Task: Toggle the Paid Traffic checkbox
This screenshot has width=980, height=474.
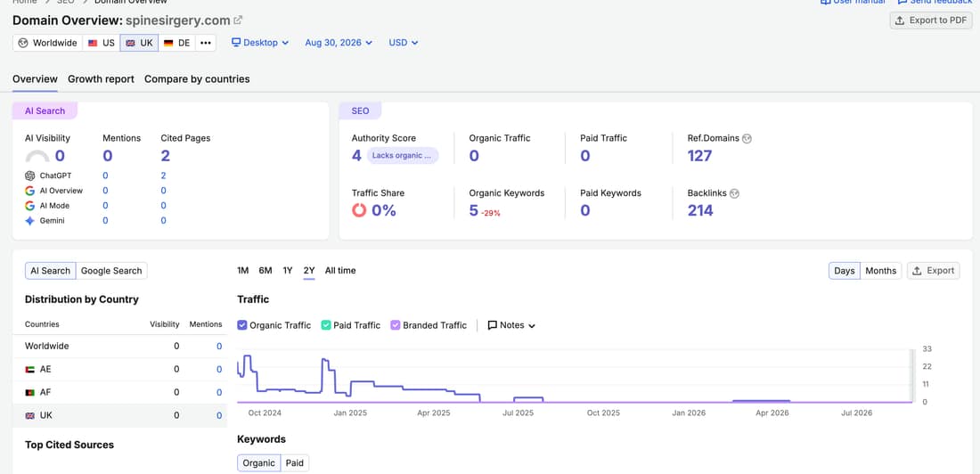Action: [326, 325]
